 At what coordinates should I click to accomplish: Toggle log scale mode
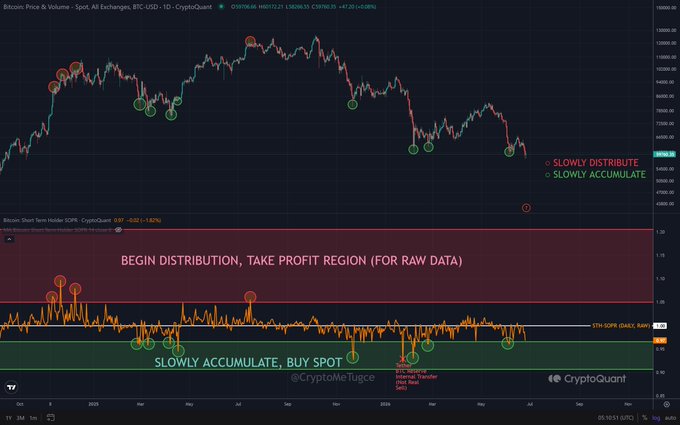tap(656, 418)
